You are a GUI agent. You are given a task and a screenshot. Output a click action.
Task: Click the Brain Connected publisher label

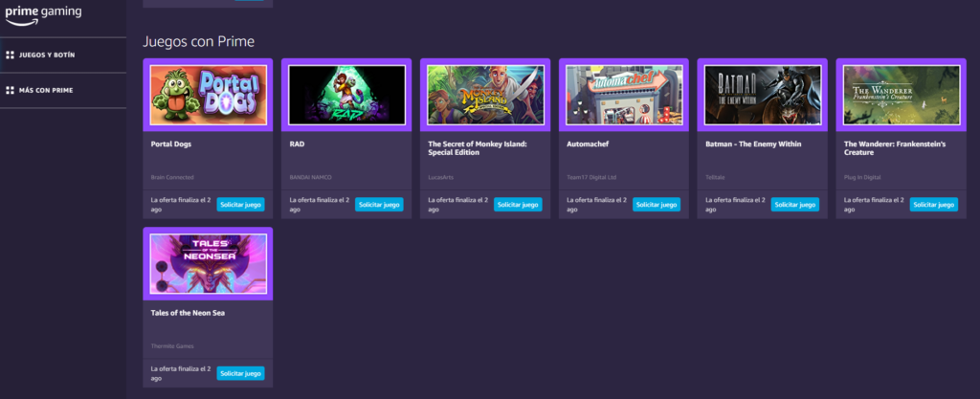(x=172, y=177)
